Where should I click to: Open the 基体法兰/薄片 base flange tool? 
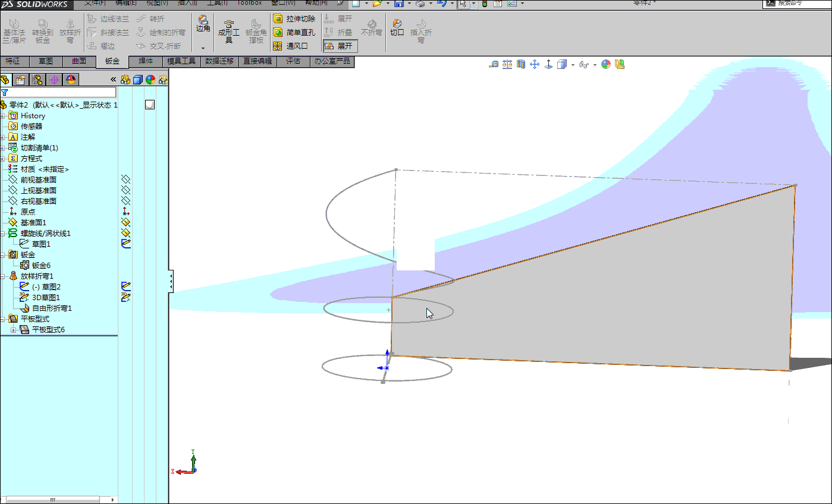(x=14, y=31)
